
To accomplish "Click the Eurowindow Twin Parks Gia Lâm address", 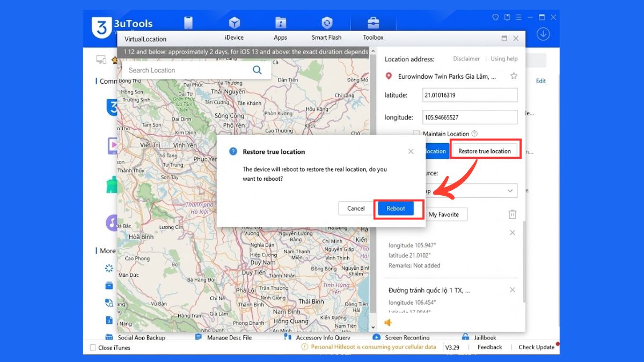I will click(447, 76).
